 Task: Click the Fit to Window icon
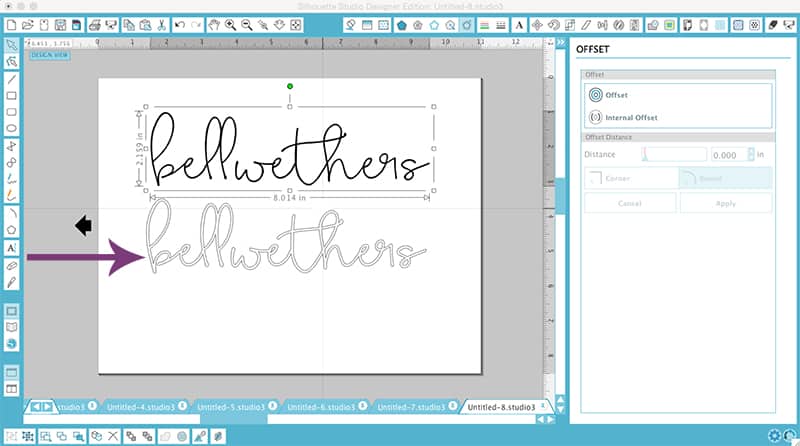point(296,25)
